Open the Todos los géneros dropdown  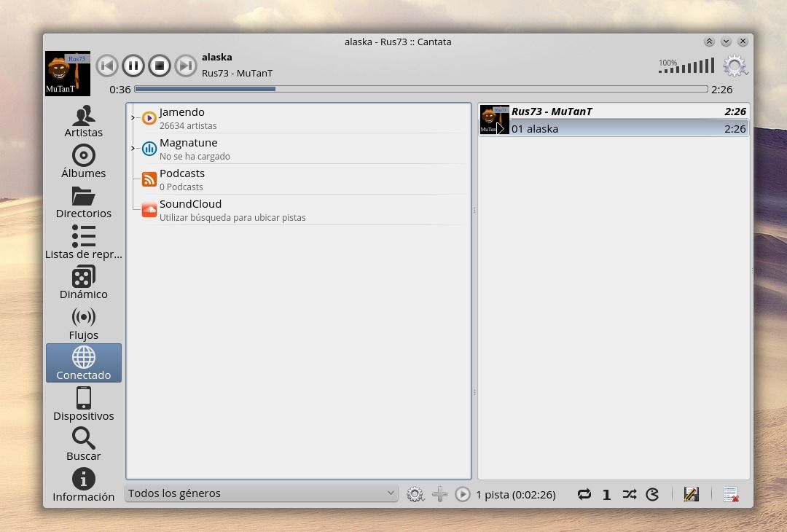(x=261, y=493)
